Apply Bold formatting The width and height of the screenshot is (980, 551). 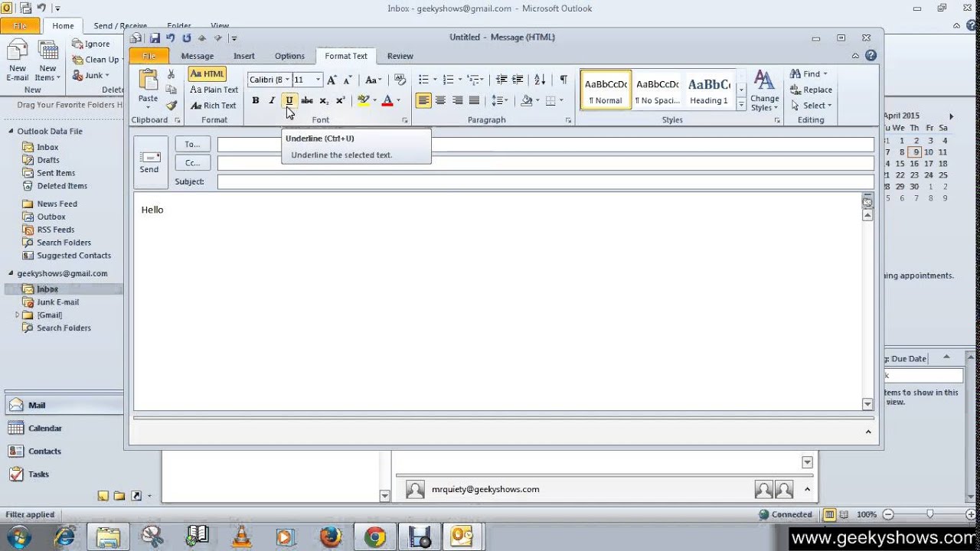pos(255,100)
